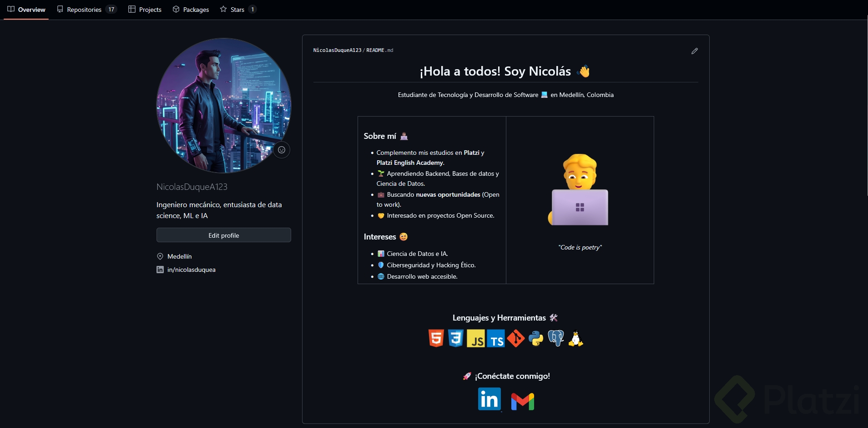Click "Desarrollo web accesible" list item
The width and height of the screenshot is (868, 428).
click(422, 276)
